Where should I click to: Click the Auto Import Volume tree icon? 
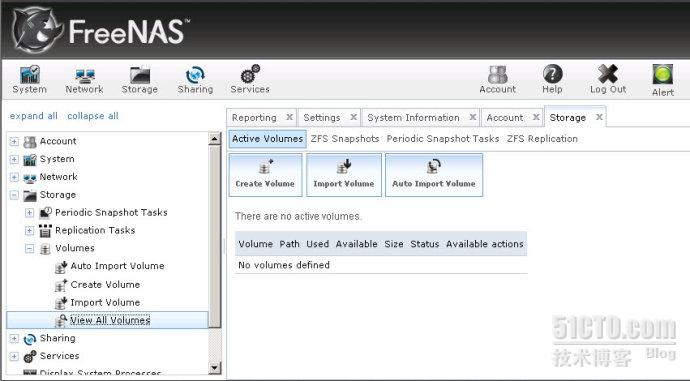(61, 267)
